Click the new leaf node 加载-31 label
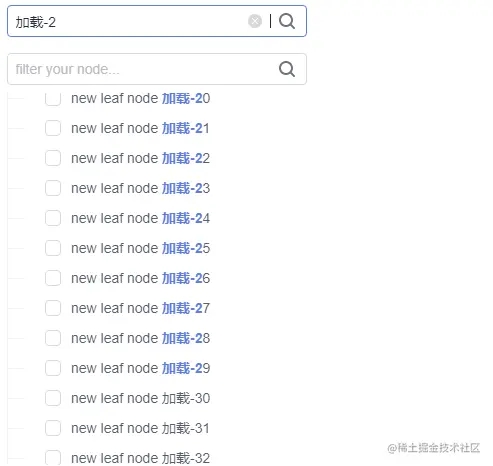493x466 pixels. pyautogui.click(x=140, y=428)
